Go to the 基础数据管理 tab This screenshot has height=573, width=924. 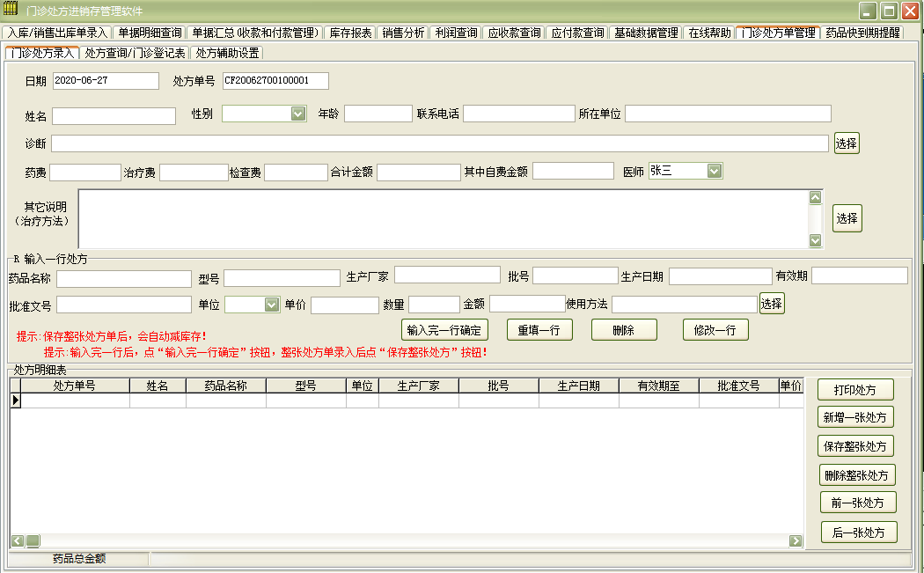(646, 33)
